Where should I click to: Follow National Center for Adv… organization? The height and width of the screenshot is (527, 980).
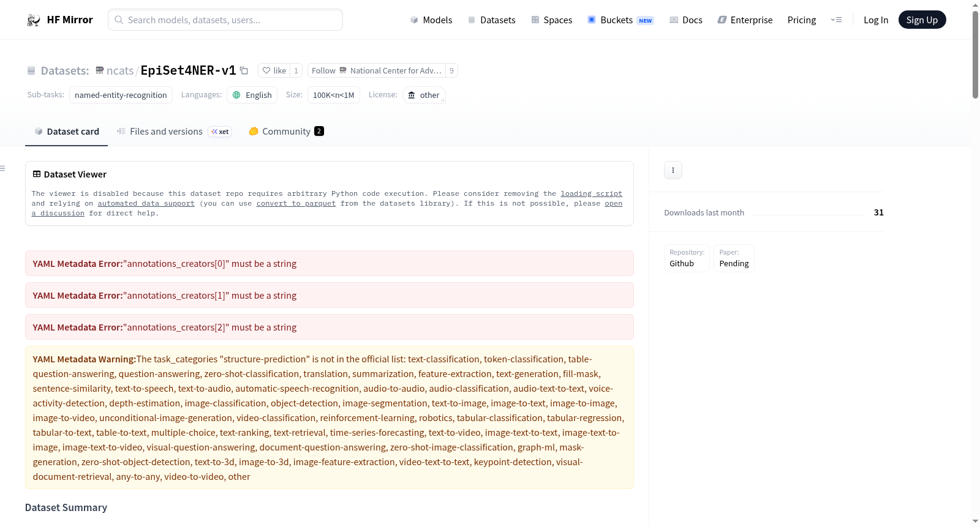377,70
